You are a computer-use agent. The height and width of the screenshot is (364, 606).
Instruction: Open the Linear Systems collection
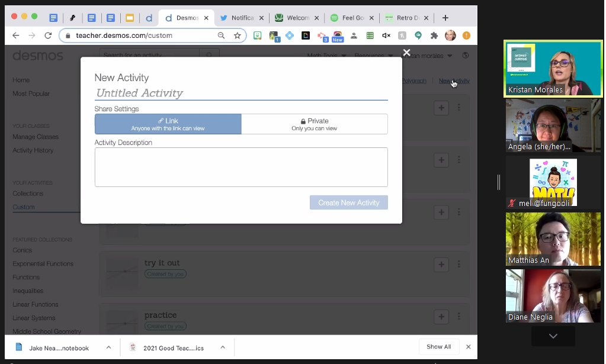(34, 318)
